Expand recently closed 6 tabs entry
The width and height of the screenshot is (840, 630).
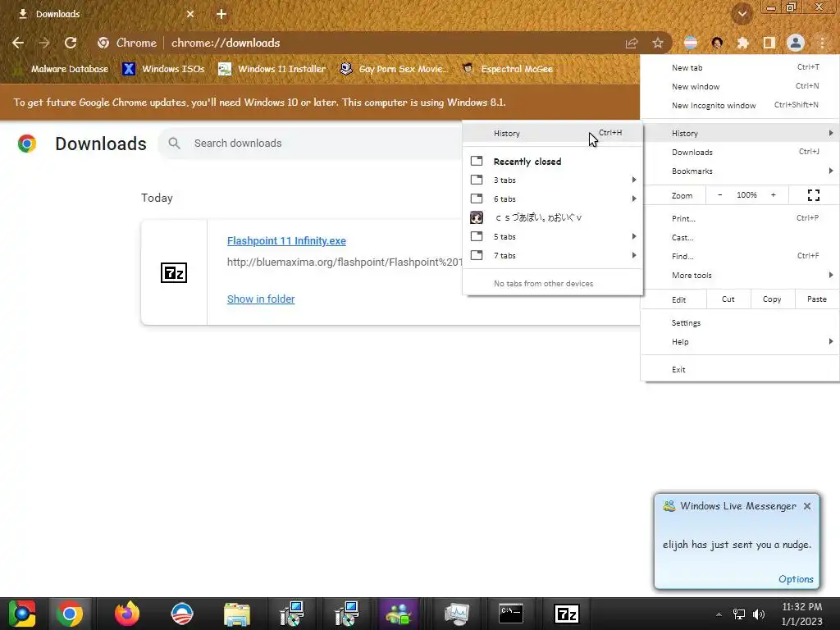(552, 199)
